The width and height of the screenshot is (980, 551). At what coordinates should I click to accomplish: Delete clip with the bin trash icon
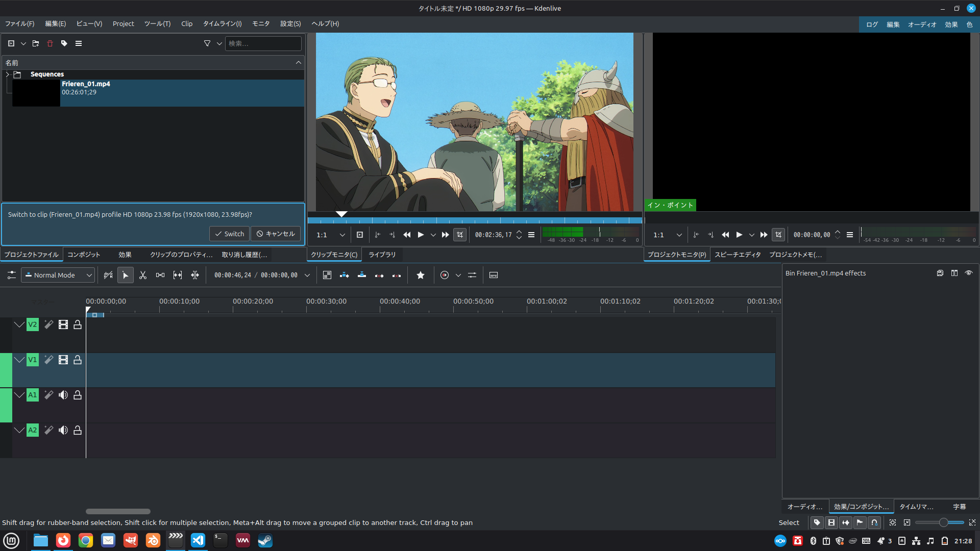[x=50, y=43]
